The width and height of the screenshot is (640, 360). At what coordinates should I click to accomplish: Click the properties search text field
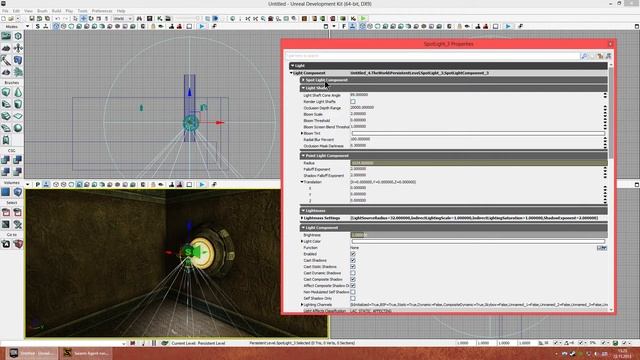click(x=433, y=56)
